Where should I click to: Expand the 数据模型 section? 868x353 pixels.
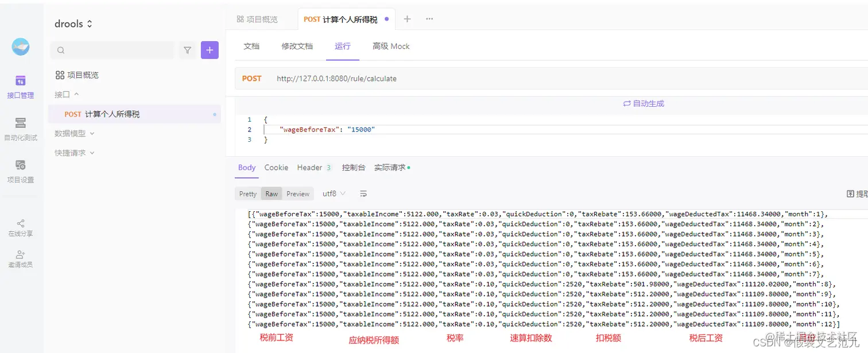[x=75, y=133]
